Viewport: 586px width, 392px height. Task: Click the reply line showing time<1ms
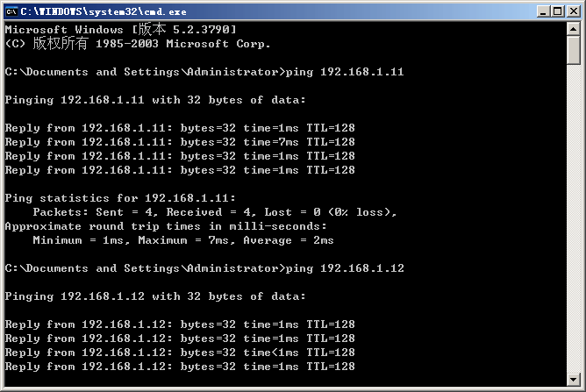pos(180,353)
